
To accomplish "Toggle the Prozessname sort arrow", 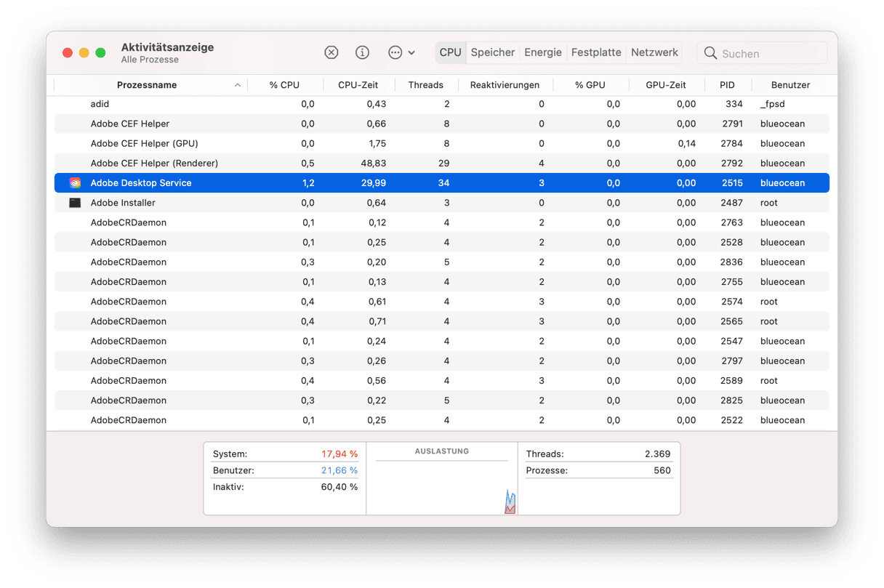I will (238, 85).
